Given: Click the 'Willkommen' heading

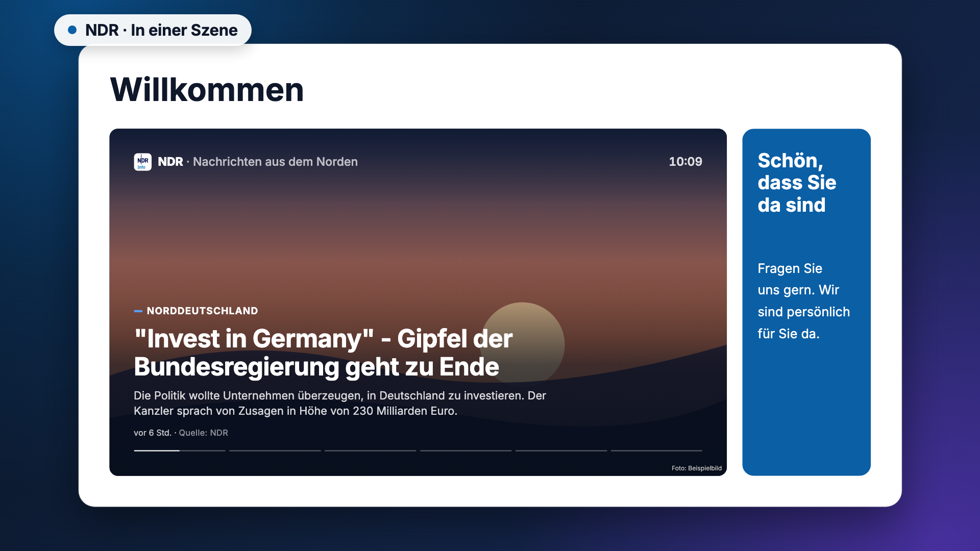Looking at the screenshot, I should point(207,90).
